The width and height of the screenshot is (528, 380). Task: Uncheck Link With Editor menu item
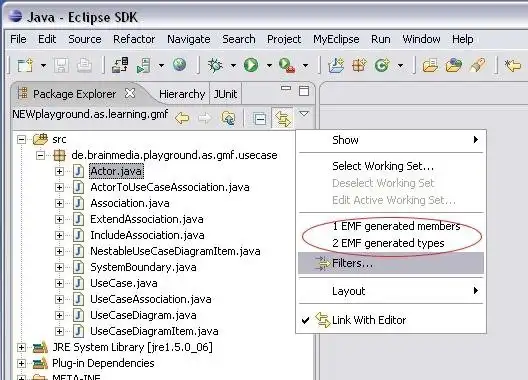pos(391,320)
